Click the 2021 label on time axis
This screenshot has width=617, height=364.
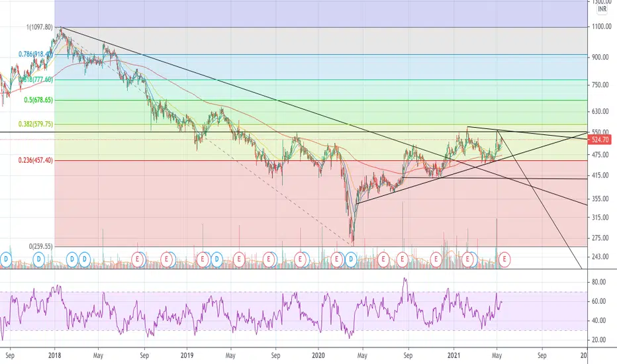pos(453,356)
